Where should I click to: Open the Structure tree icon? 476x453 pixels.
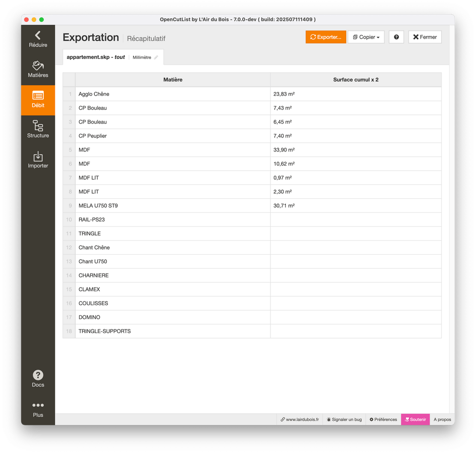pyautogui.click(x=38, y=125)
